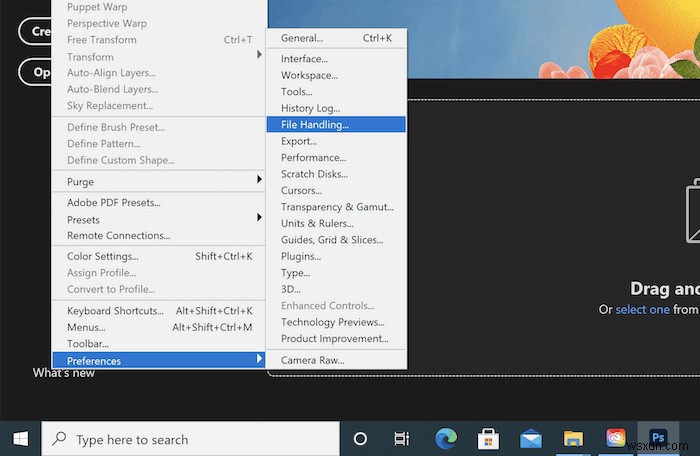Image resolution: width=700 pixels, height=456 pixels.
Task: Click the Adobe Creative Cloud taskbar icon
Action: point(615,439)
